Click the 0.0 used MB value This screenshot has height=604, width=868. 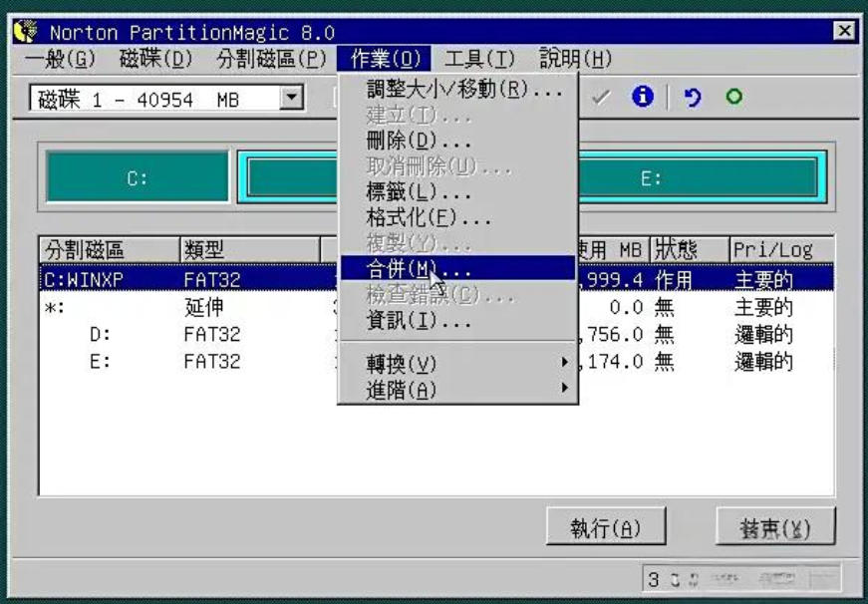(626, 307)
